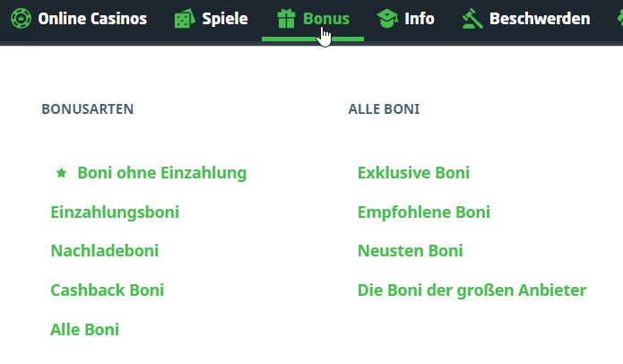Go to the Beschwerden menu label

(540, 18)
